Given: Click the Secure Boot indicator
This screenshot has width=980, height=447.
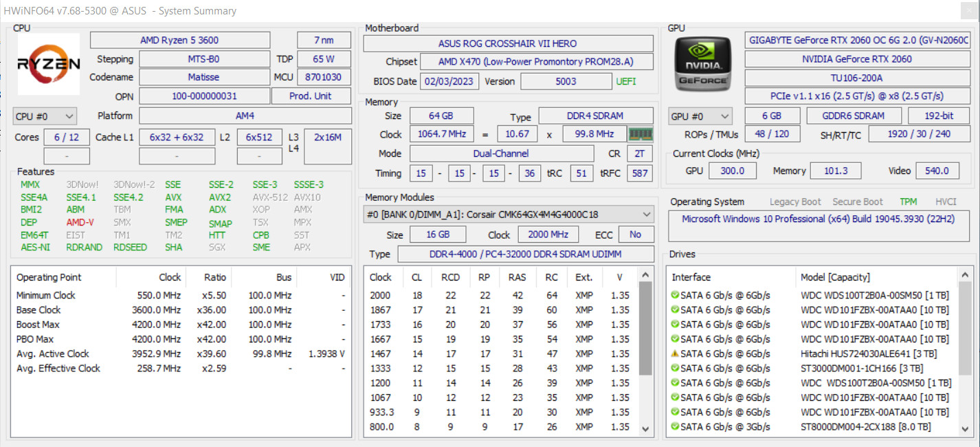Looking at the screenshot, I should [x=858, y=202].
